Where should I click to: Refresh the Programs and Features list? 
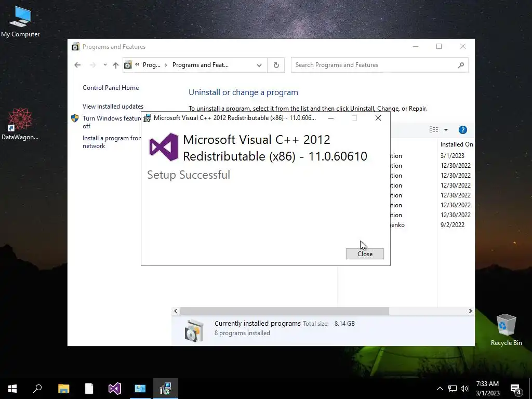point(276,65)
